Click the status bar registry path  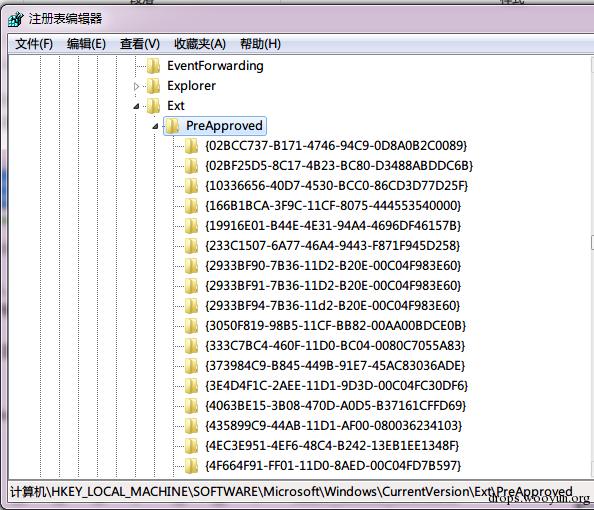coord(291,492)
